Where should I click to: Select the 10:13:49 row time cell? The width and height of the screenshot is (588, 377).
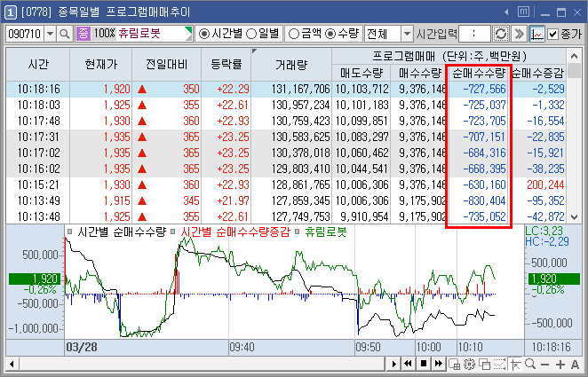38,200
